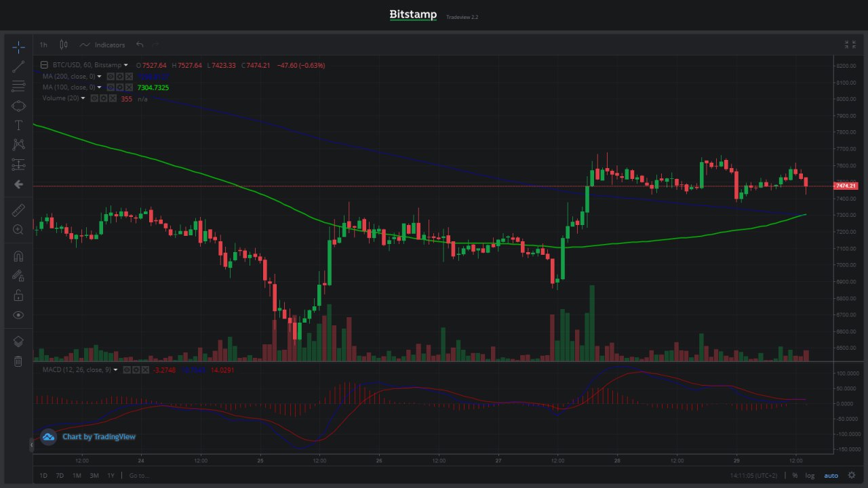Remove the MA 200 indicator
Image resolution: width=868 pixels, height=488 pixels.
(x=129, y=77)
